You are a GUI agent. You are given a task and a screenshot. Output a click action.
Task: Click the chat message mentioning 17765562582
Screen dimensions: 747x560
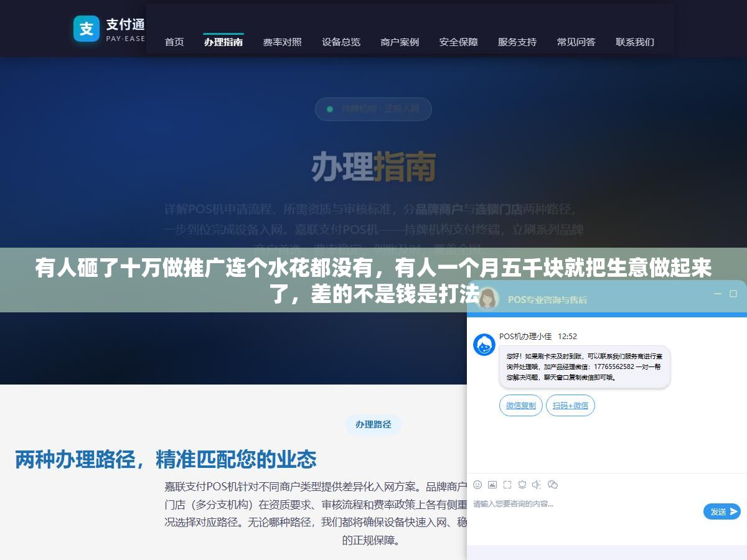tap(585, 367)
